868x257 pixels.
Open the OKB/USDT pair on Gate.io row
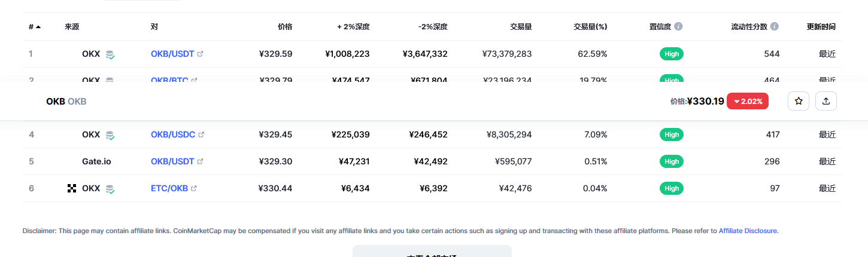172,161
